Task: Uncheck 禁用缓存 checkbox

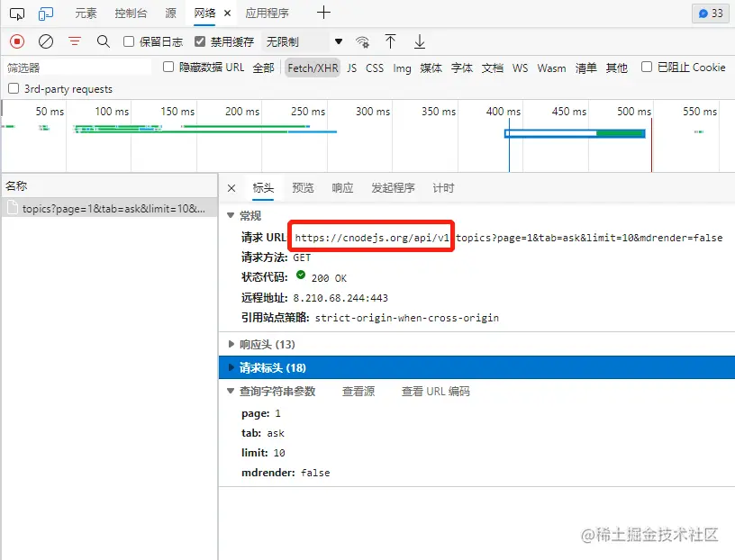Action: click(x=200, y=41)
